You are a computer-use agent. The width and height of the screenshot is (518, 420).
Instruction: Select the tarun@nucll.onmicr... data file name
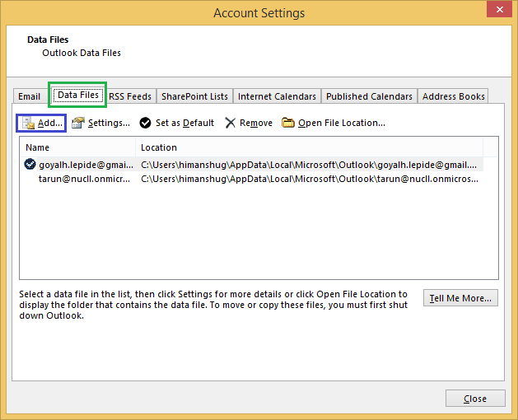point(84,179)
